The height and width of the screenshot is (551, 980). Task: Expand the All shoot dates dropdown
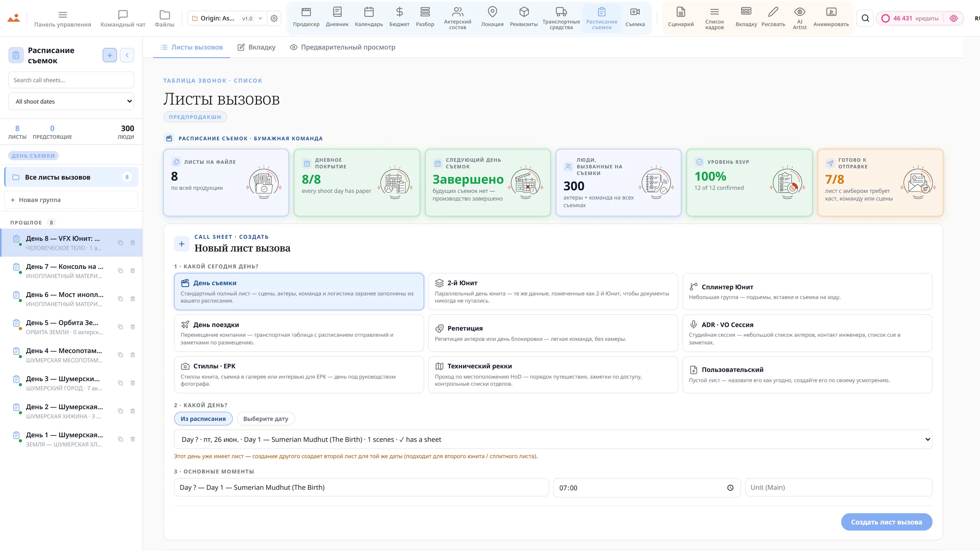click(71, 102)
